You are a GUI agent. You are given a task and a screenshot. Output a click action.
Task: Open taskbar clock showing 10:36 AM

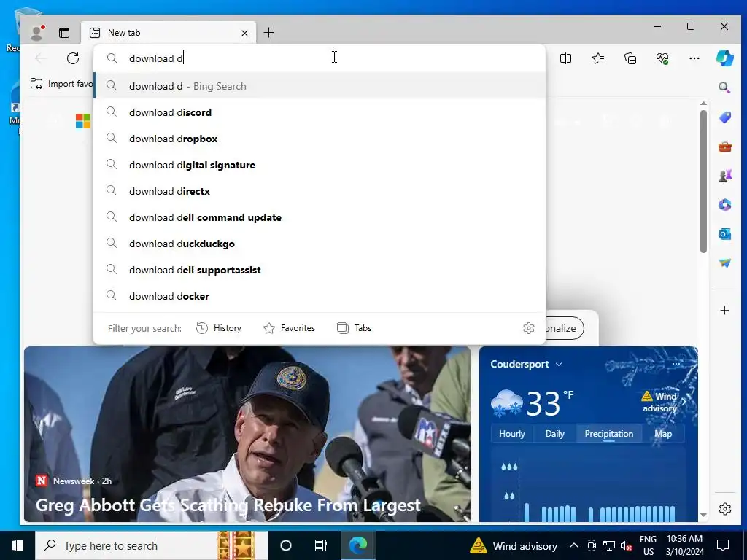[x=684, y=545]
